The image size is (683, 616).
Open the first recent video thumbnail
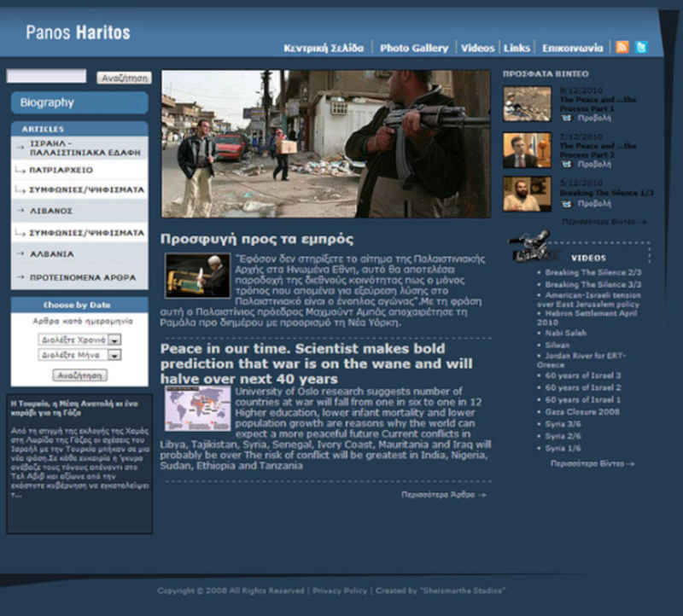(527, 103)
